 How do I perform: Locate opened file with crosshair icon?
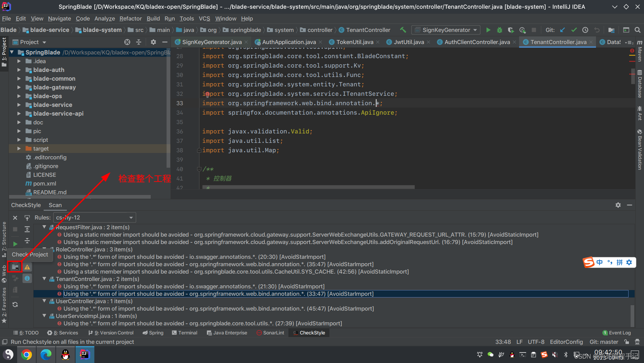127,42
